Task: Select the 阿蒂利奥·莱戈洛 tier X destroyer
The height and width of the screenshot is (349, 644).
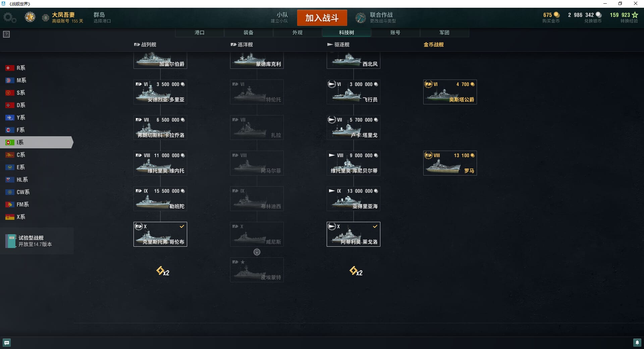Action: (354, 234)
